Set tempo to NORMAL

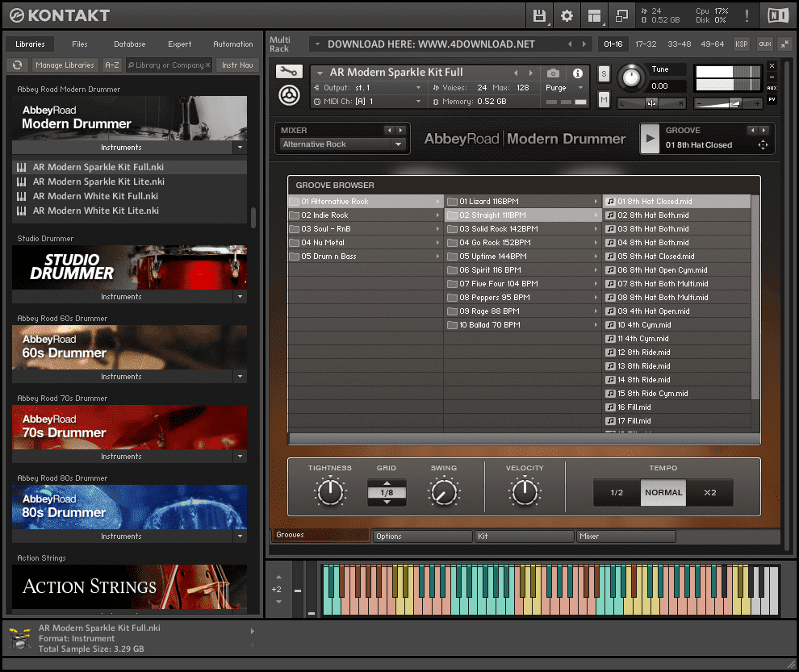[x=663, y=493]
